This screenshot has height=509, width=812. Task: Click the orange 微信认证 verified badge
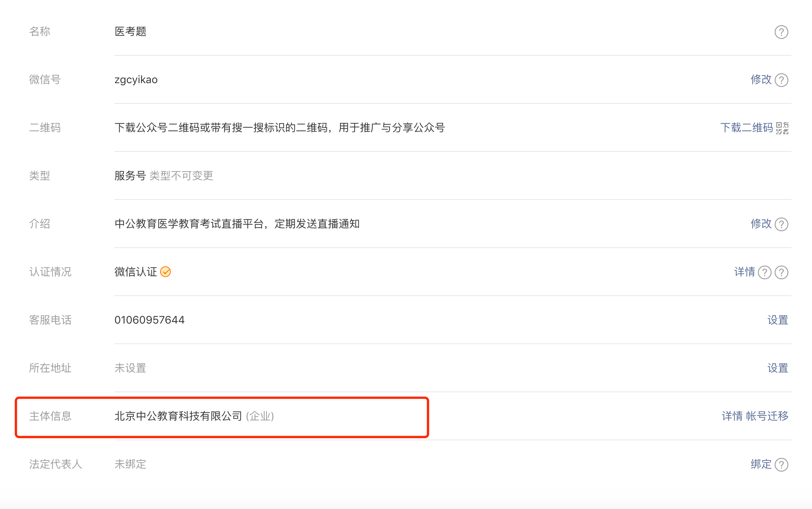(165, 272)
